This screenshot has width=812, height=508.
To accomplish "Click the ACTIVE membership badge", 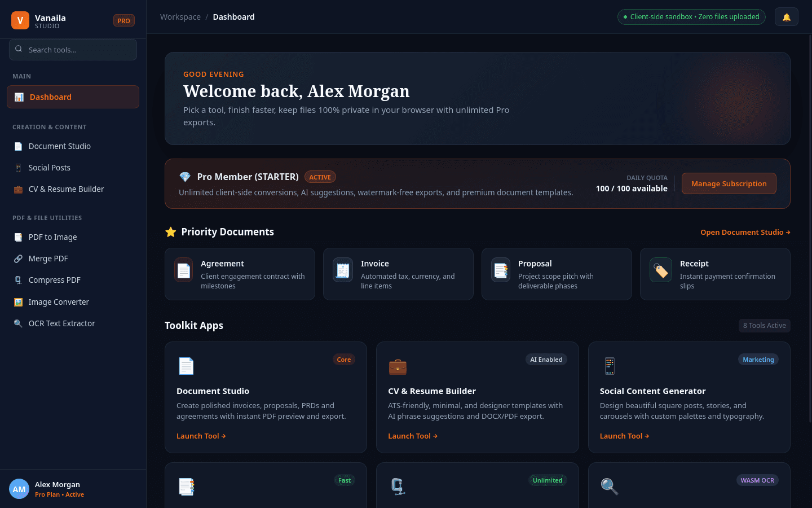I will click(320, 177).
